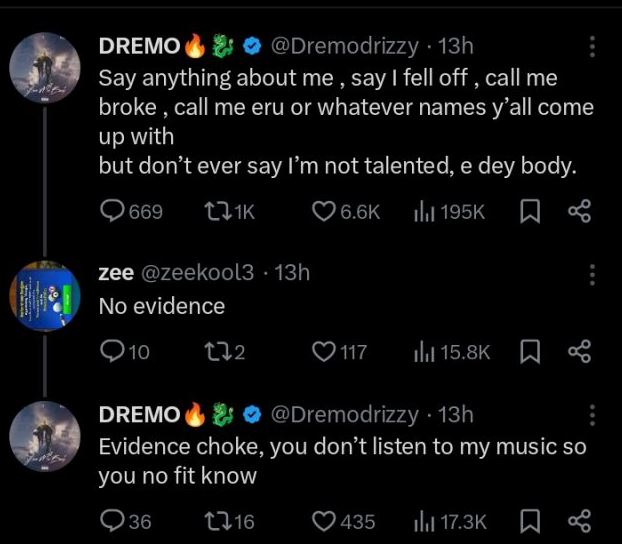This screenshot has width=622, height=544.
Task: Reply to DREMO's 'Evidence choke' tweet
Action: point(112,521)
